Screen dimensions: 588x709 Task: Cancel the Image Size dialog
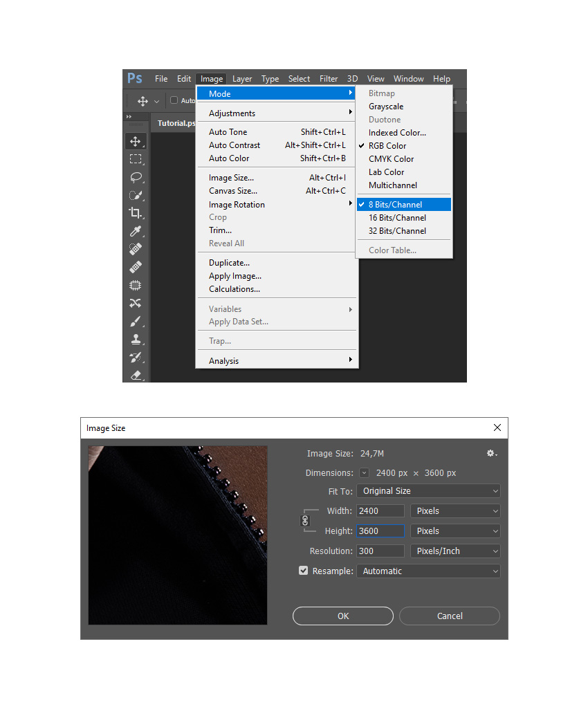[x=449, y=616]
